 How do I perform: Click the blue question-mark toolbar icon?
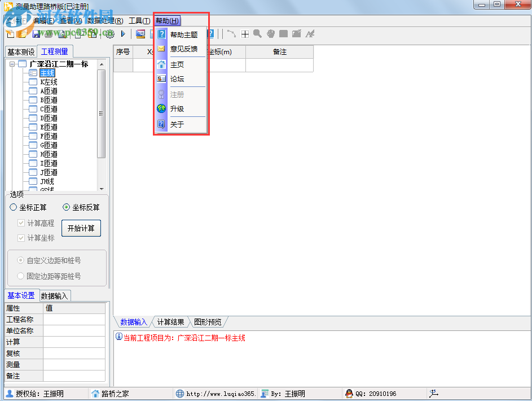pos(211,34)
